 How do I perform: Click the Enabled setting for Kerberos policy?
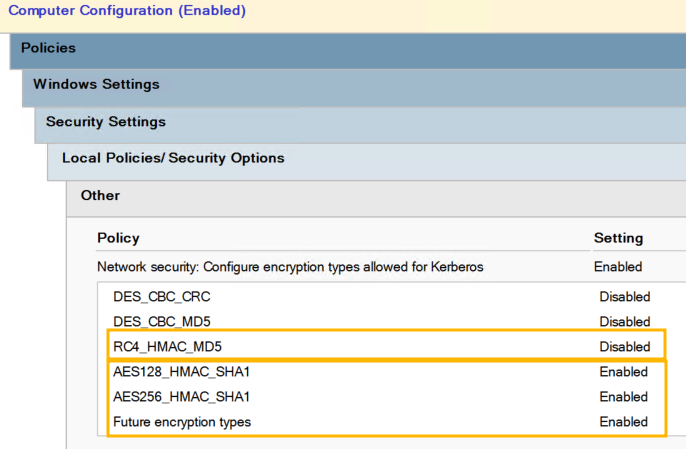click(x=618, y=267)
